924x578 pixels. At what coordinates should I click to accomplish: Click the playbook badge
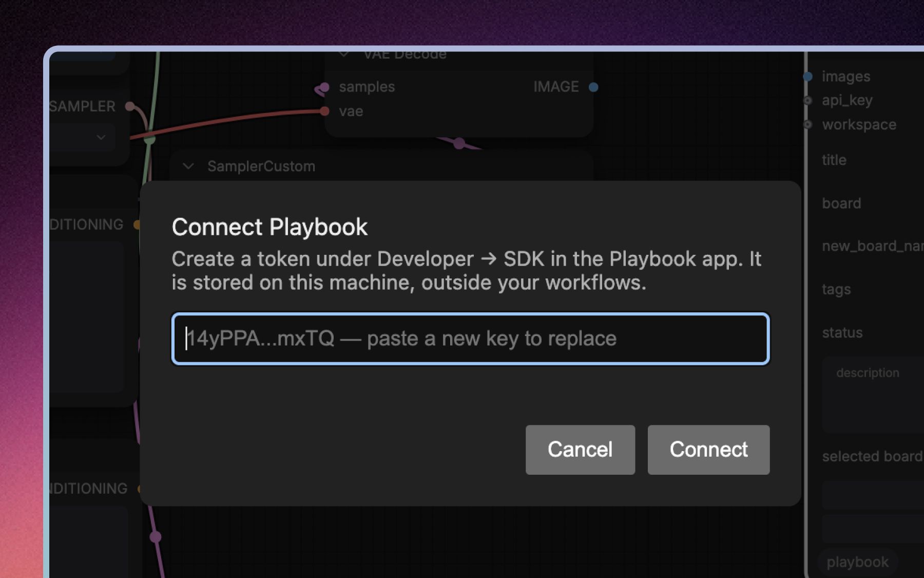(857, 562)
